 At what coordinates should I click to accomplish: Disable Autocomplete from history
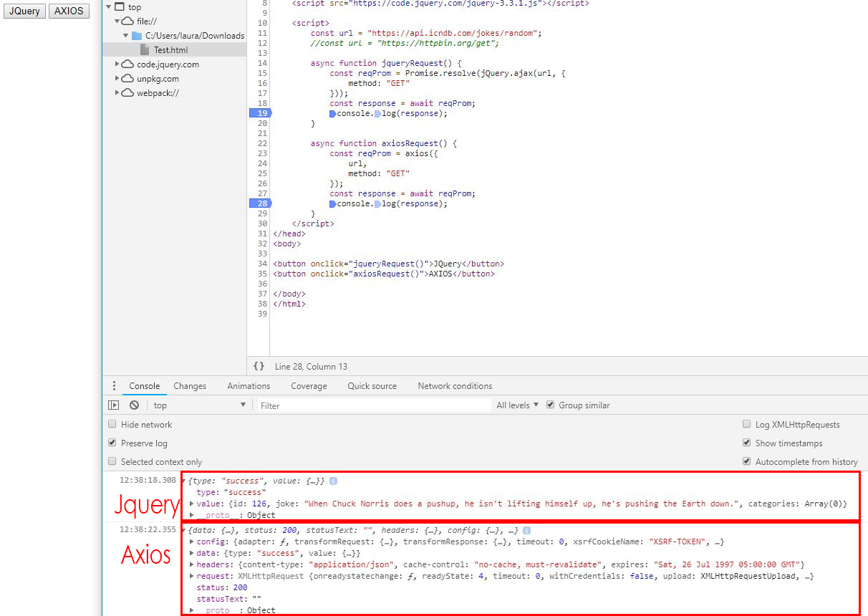pos(747,461)
